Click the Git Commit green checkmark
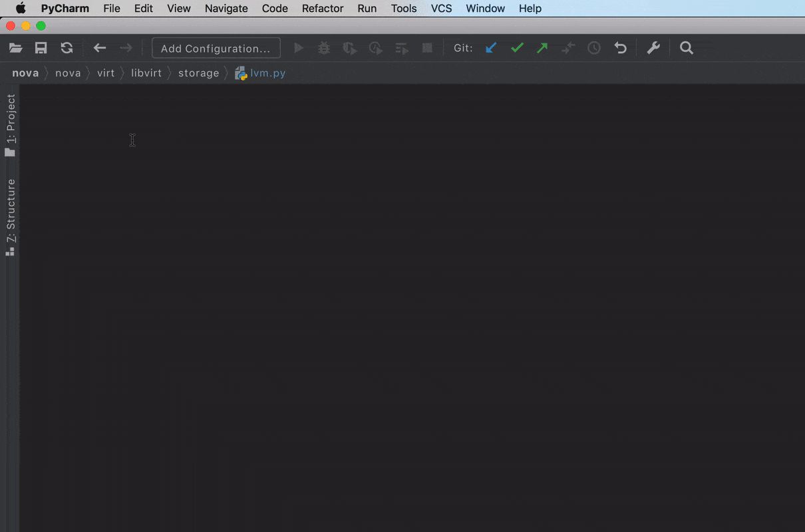This screenshot has width=805, height=532. point(517,48)
